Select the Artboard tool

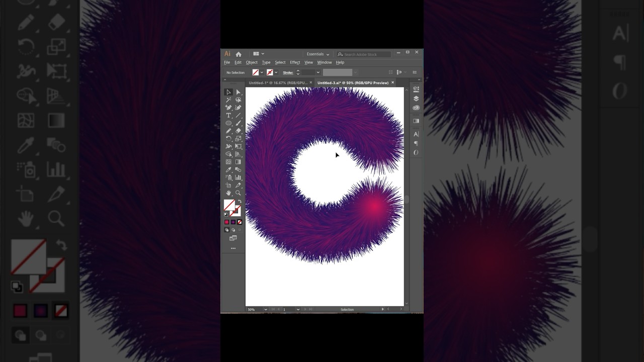click(228, 185)
